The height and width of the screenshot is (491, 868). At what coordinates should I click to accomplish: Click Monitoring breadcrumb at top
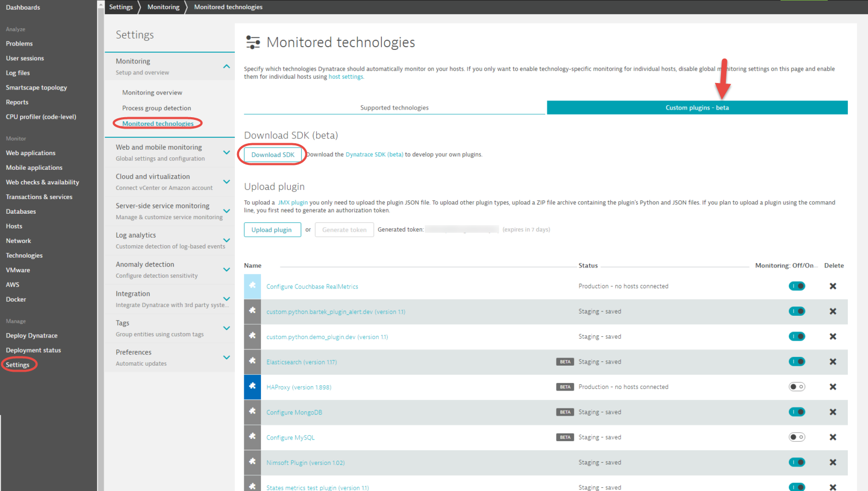163,7
